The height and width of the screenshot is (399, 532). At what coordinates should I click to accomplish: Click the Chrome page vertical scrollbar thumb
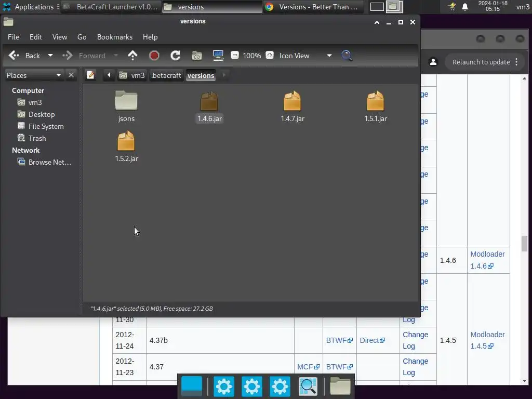(525, 244)
